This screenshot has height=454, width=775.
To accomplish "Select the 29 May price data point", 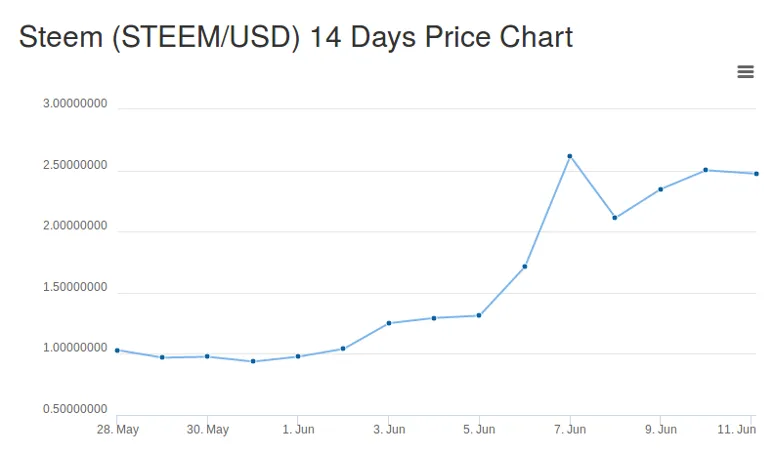I will point(162,357).
